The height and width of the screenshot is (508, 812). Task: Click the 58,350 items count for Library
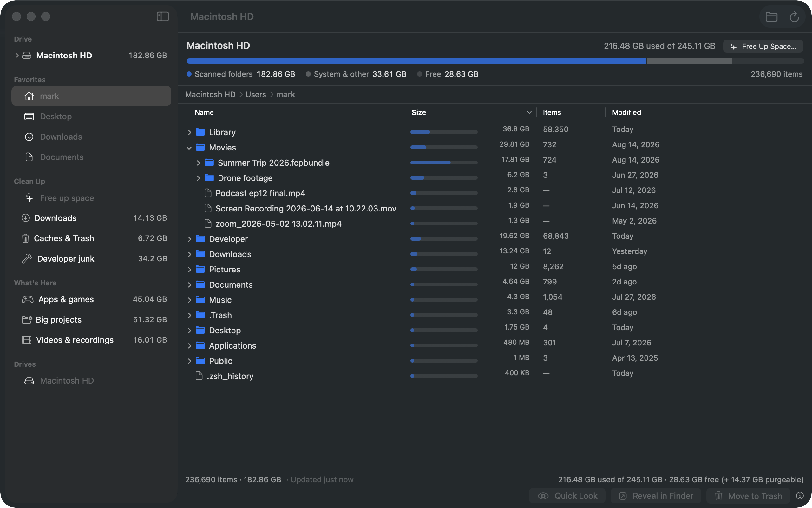(x=556, y=129)
